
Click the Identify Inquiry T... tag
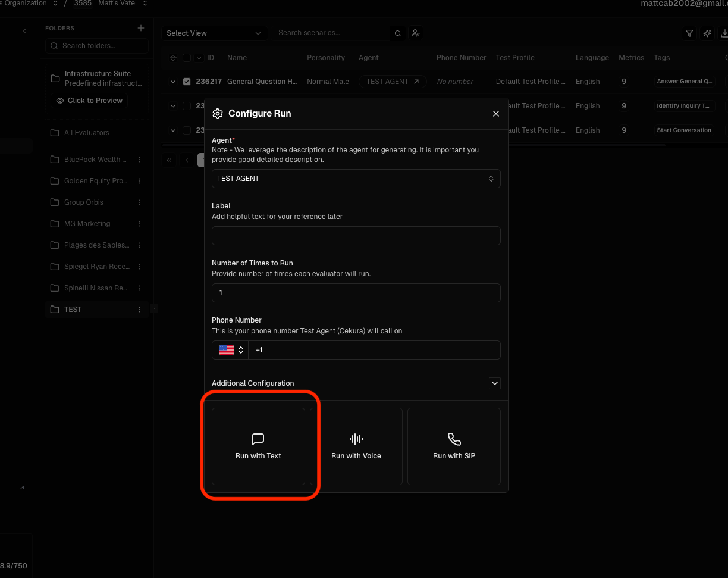684,106
